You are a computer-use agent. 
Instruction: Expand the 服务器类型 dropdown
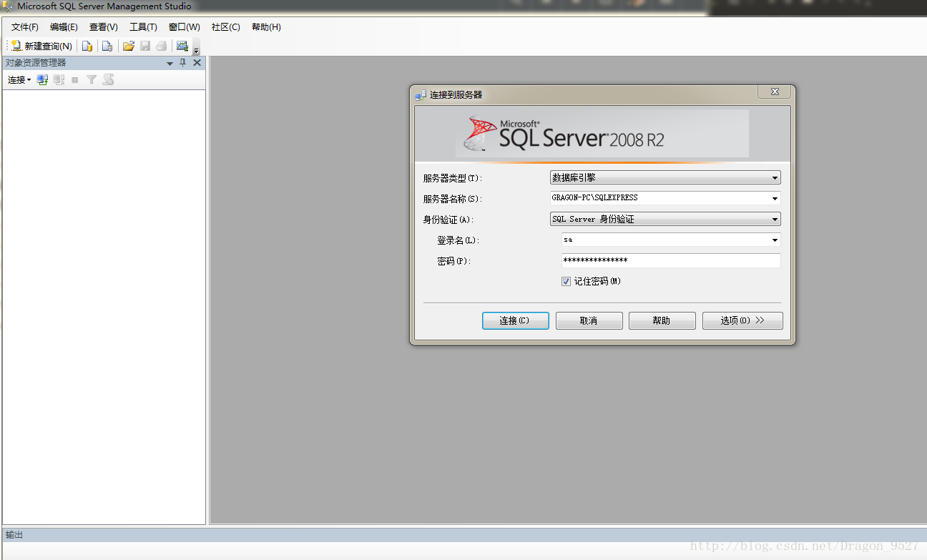point(775,177)
